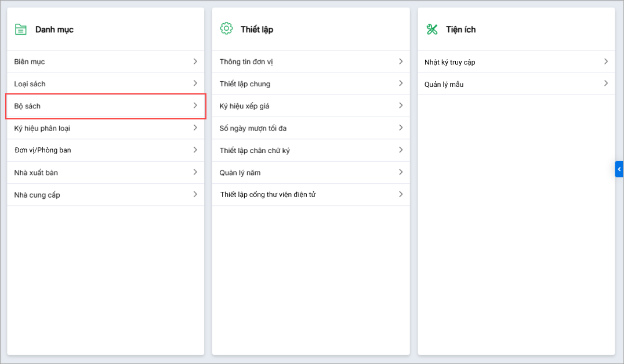Click the Tiện ích tools icon
The image size is (624, 364).
tap(432, 29)
